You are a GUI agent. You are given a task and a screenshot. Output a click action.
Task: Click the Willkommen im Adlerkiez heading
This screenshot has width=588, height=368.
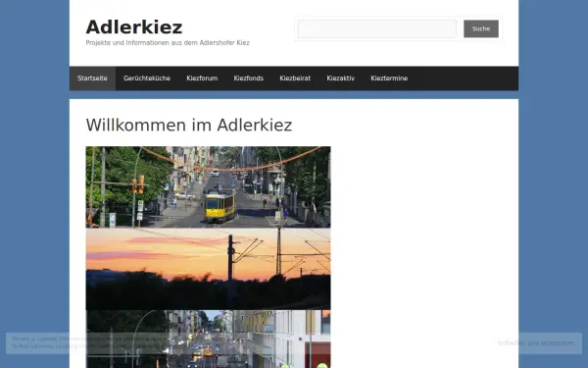tap(188, 125)
